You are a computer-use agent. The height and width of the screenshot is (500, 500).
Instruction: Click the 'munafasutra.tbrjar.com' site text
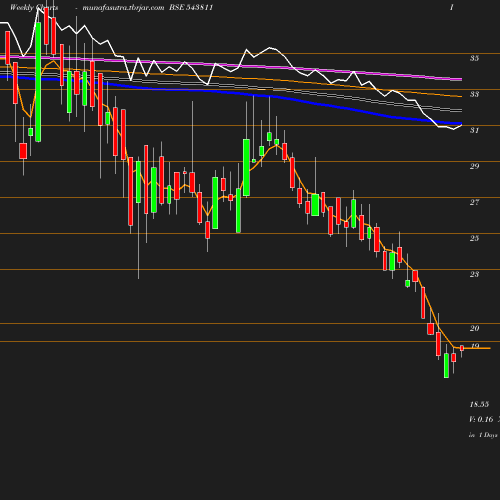123,8
